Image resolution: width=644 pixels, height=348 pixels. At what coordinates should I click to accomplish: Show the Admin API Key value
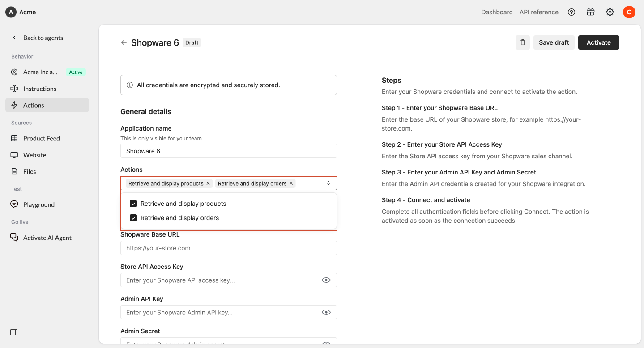tap(326, 312)
